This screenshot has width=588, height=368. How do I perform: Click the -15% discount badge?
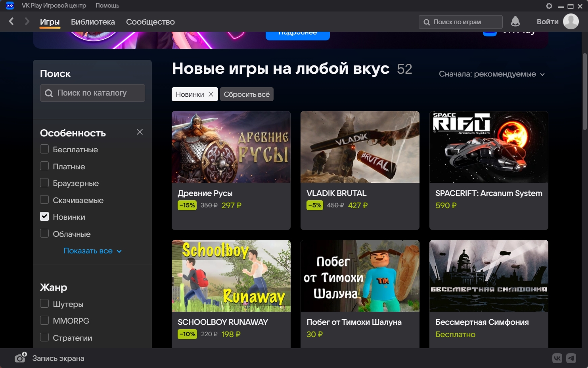tap(187, 205)
